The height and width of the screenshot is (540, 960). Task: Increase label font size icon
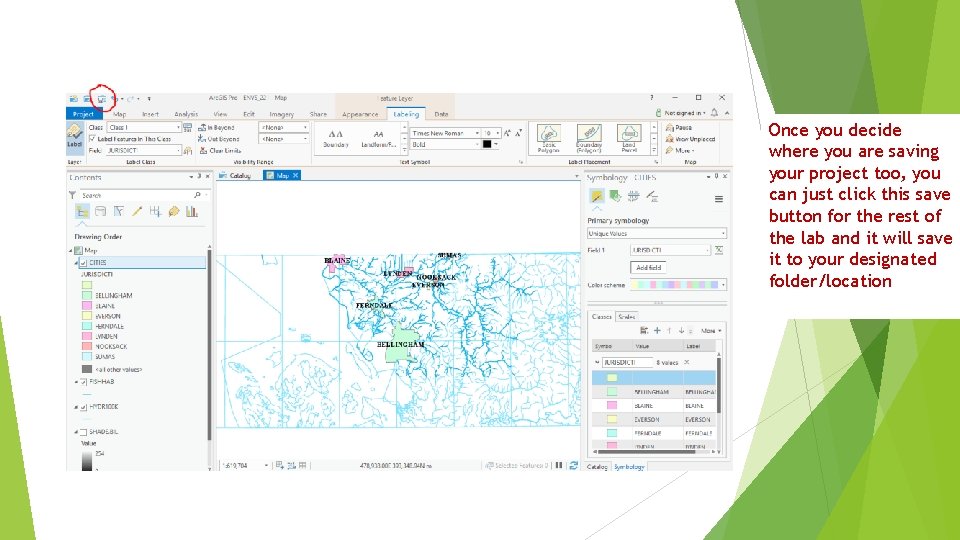tap(507, 133)
